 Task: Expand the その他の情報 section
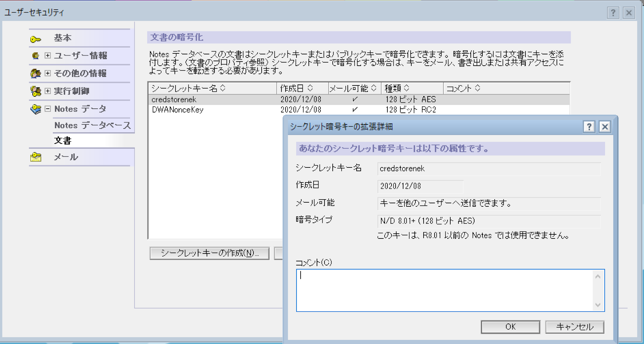pyautogui.click(x=47, y=73)
